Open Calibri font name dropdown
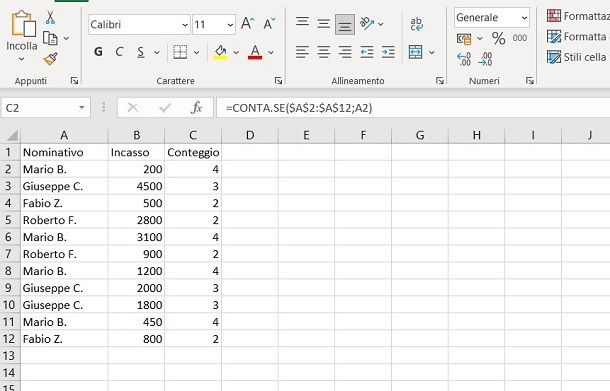The image size is (610, 391). pyautogui.click(x=185, y=25)
